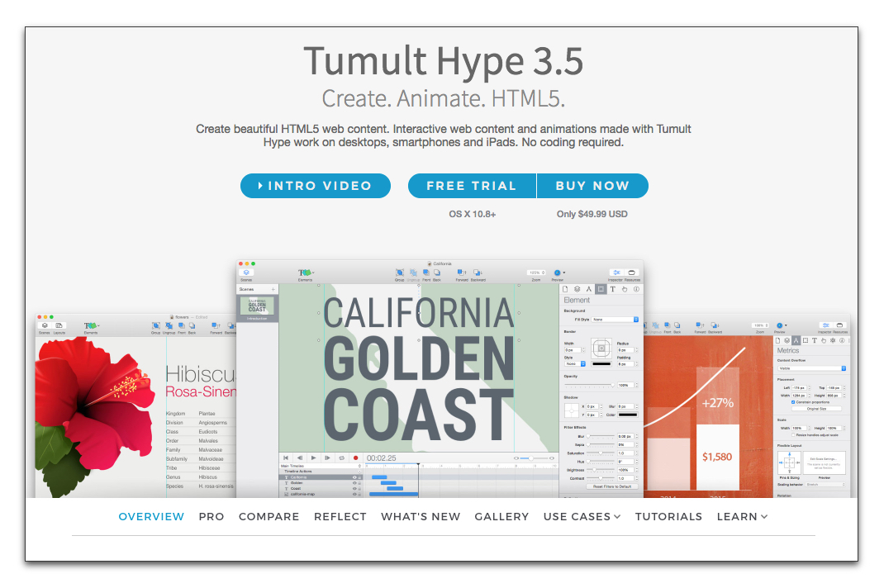Open the Pro tab
884x588 pixels.
point(211,516)
